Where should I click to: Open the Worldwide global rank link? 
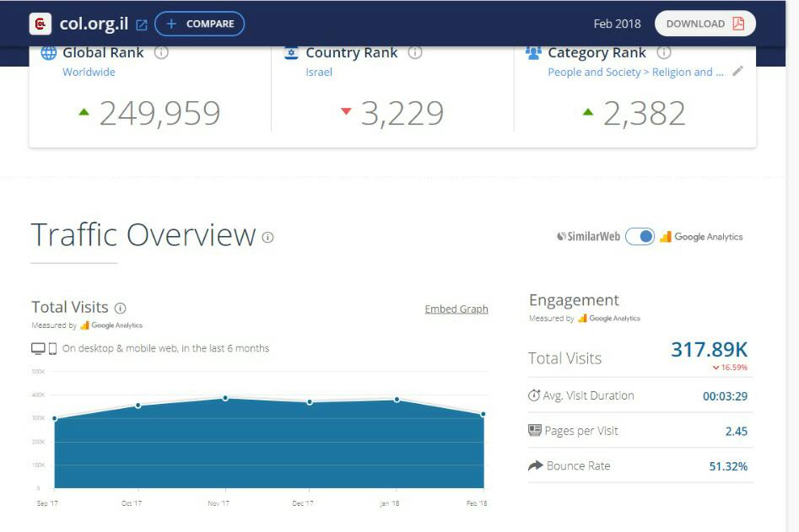89,72
